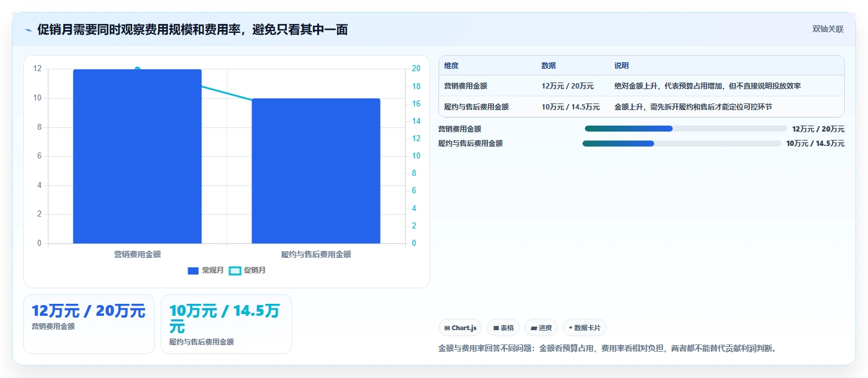Image resolution: width=868 pixels, height=378 pixels.
Task: Click the 金额与费用率回答不同问题 footer note
Action: [609, 348]
